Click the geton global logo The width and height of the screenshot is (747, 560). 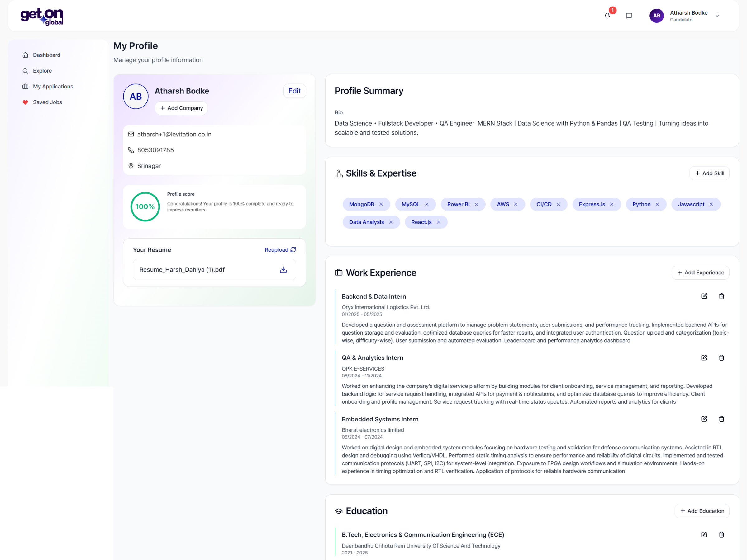pyautogui.click(x=42, y=16)
